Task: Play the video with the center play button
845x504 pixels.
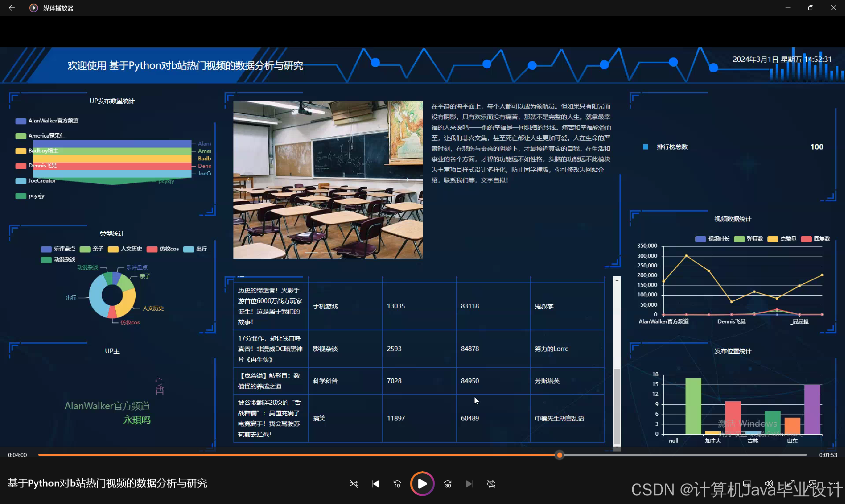Action: [422, 484]
